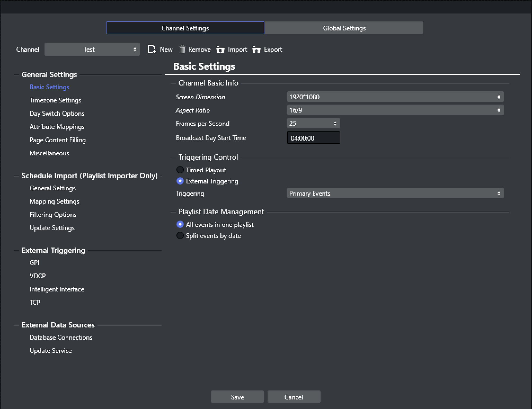This screenshot has width=532, height=409.
Task: Open Aspect Ratio dropdown
Action: [394, 110]
